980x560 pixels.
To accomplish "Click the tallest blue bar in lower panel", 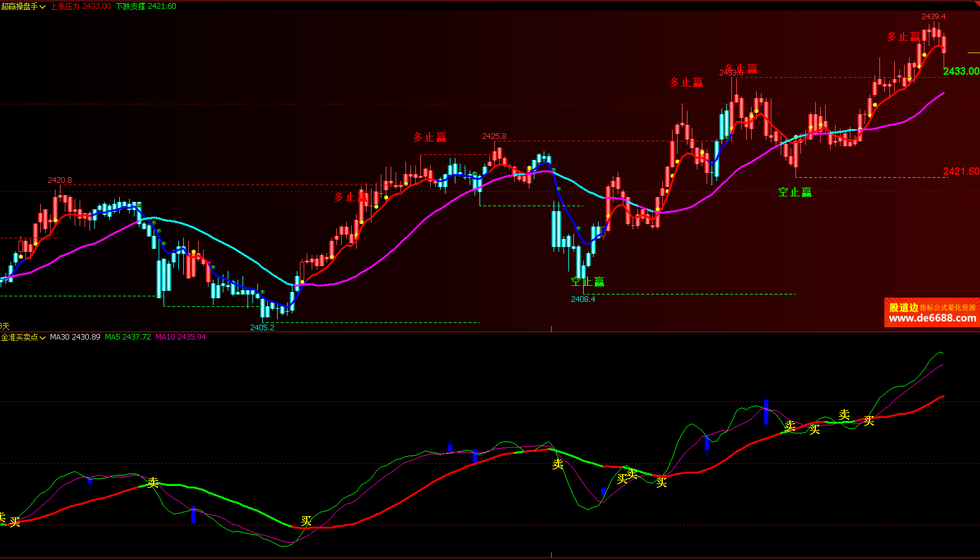I will click(766, 412).
